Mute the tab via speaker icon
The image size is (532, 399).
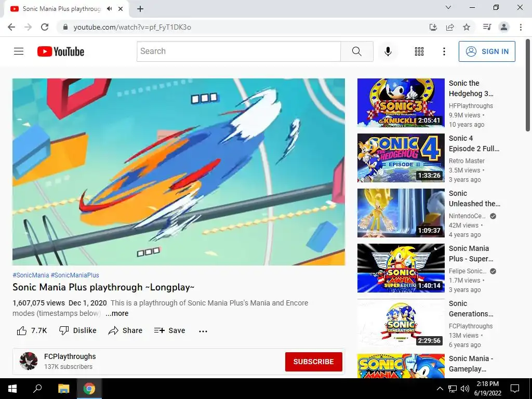click(109, 9)
